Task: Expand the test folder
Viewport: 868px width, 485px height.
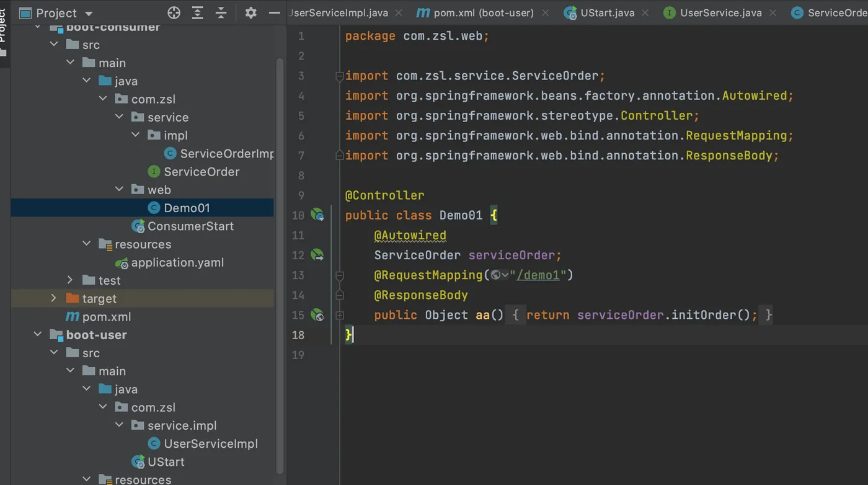Action: [x=70, y=280]
